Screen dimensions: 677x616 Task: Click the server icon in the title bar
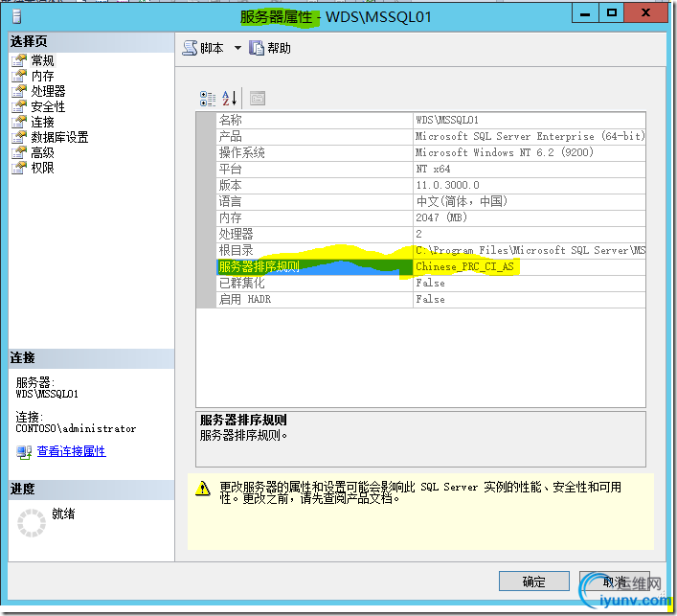coord(17,17)
